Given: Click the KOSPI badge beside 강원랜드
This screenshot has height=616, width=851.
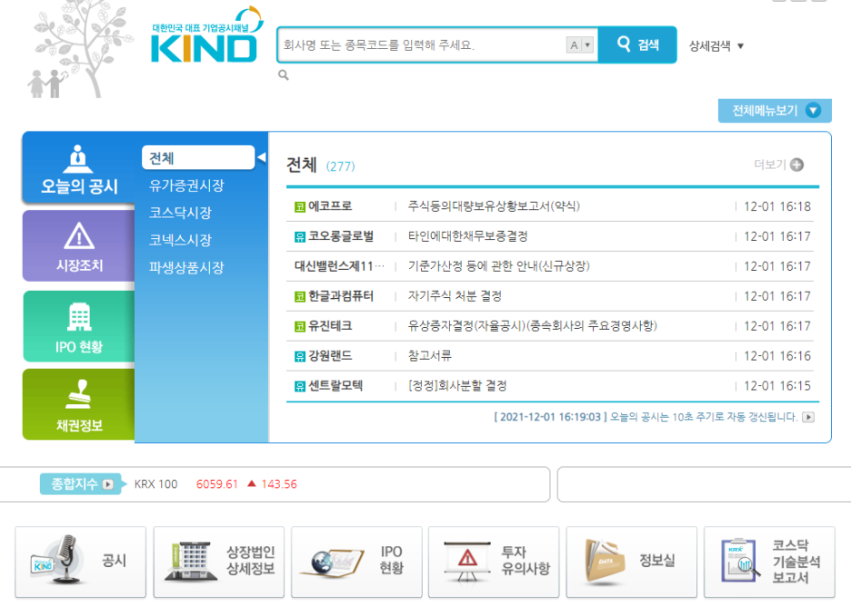Looking at the screenshot, I should (x=300, y=356).
